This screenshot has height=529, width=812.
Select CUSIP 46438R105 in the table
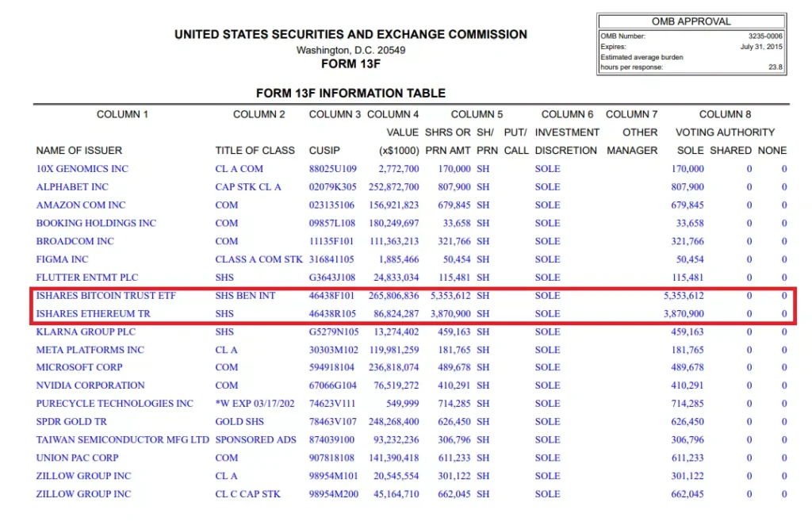[x=332, y=314]
